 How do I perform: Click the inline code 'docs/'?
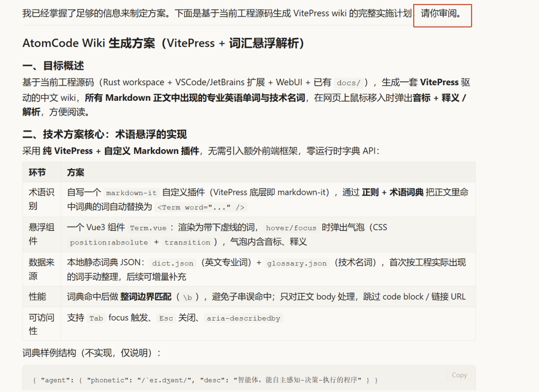348,83
